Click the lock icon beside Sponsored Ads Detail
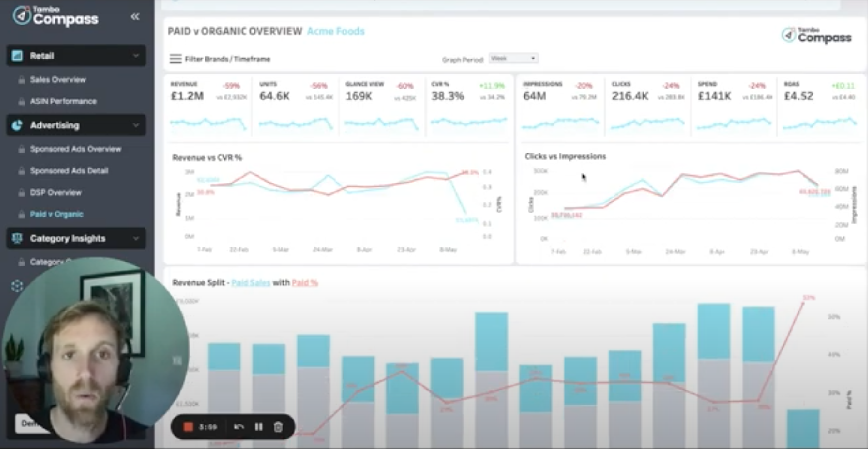Screen dimensions: 868x449 coord(21,171)
